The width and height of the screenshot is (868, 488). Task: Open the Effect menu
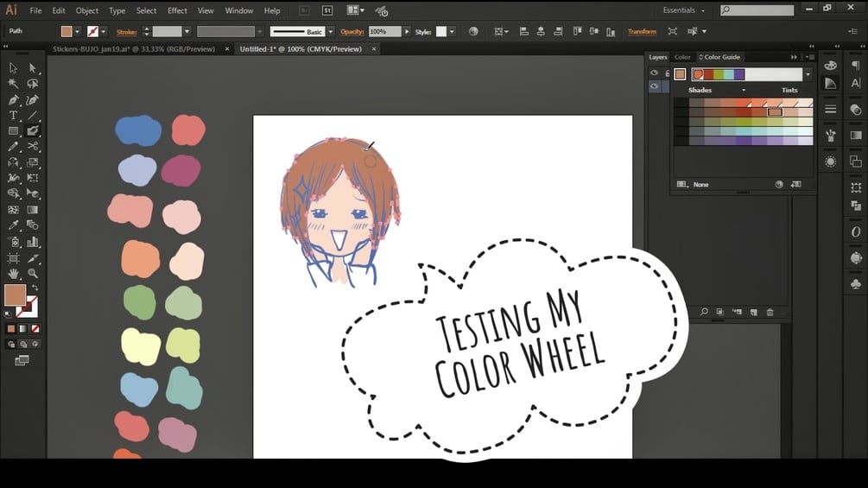[x=177, y=10]
